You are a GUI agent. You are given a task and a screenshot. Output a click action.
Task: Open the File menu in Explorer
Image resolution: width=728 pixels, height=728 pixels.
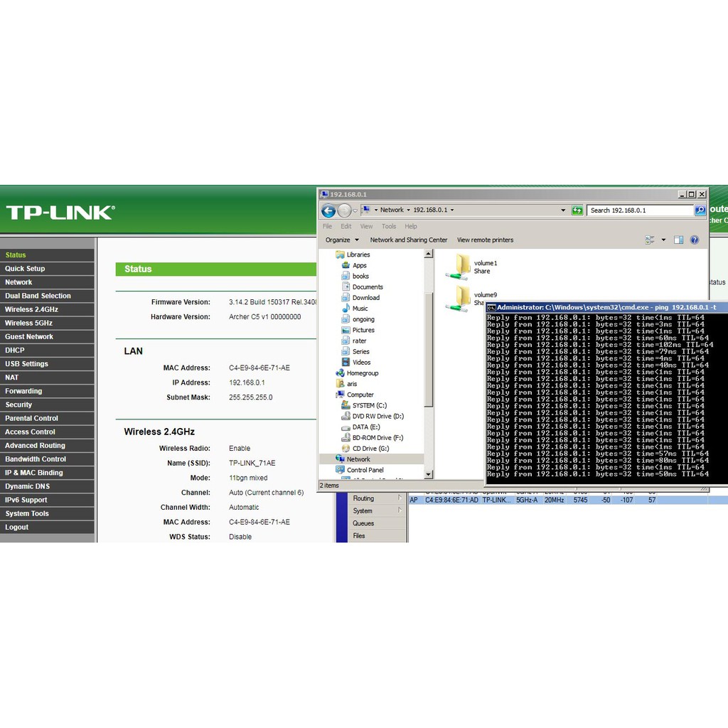[x=327, y=226]
